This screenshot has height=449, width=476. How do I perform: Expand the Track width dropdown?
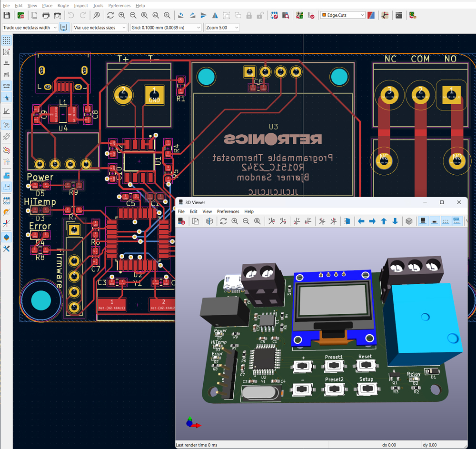[x=30, y=28]
